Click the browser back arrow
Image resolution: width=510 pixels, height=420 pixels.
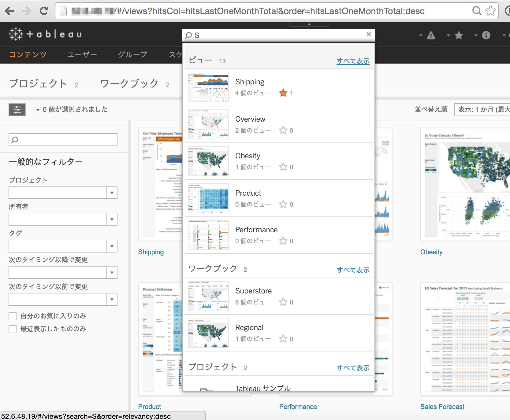tap(10, 11)
